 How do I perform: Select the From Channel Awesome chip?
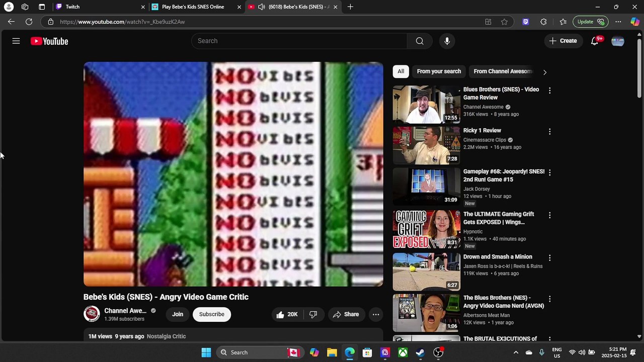pyautogui.click(x=503, y=71)
